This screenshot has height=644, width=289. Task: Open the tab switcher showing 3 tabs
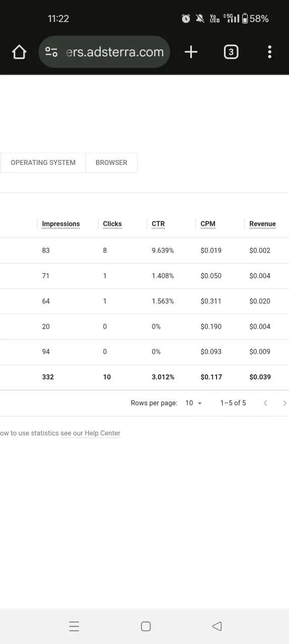pos(231,52)
